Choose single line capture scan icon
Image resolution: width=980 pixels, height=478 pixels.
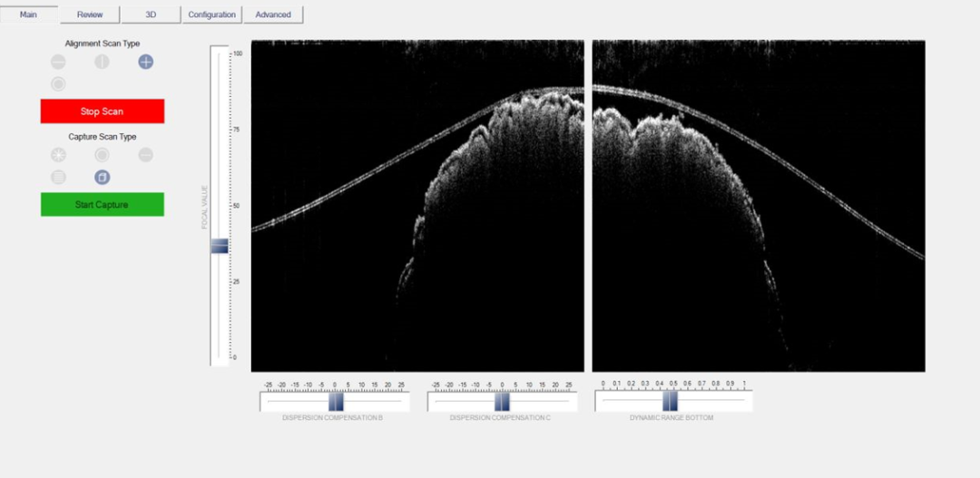tap(145, 155)
